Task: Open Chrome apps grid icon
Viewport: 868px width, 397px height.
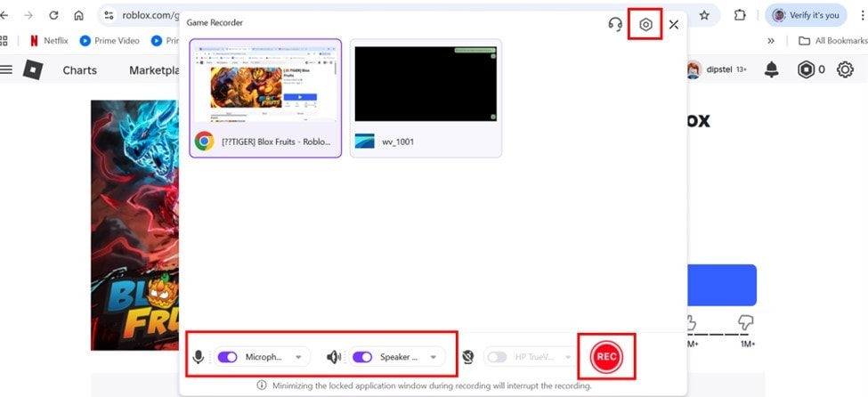Action: 4,40
